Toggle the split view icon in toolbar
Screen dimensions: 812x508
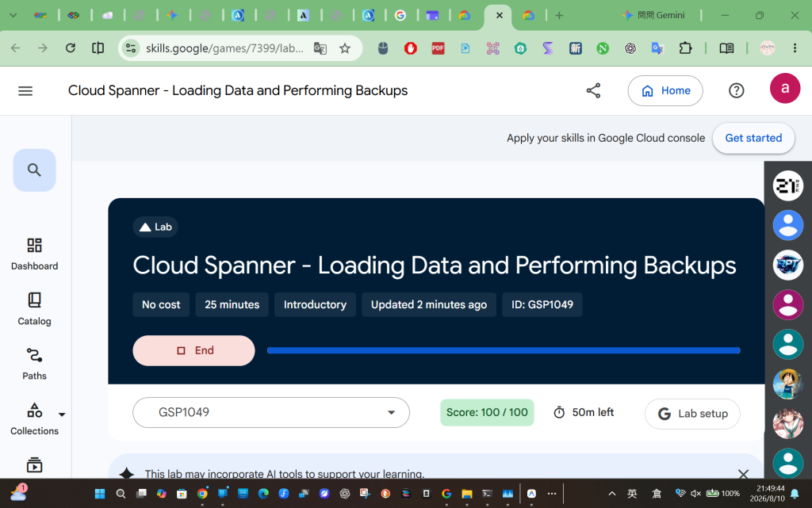pyautogui.click(x=98, y=48)
